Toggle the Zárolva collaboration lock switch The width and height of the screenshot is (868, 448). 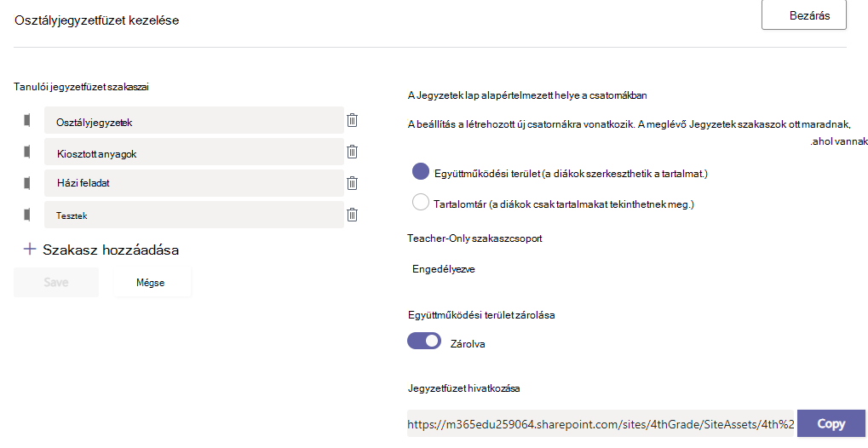pyautogui.click(x=424, y=342)
